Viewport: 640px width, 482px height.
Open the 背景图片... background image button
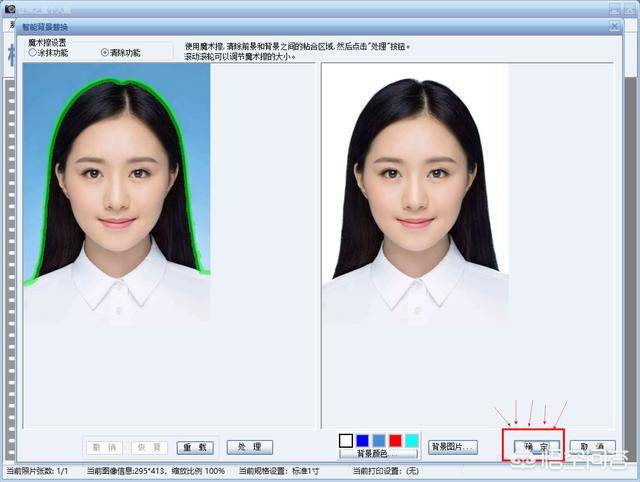(453, 447)
